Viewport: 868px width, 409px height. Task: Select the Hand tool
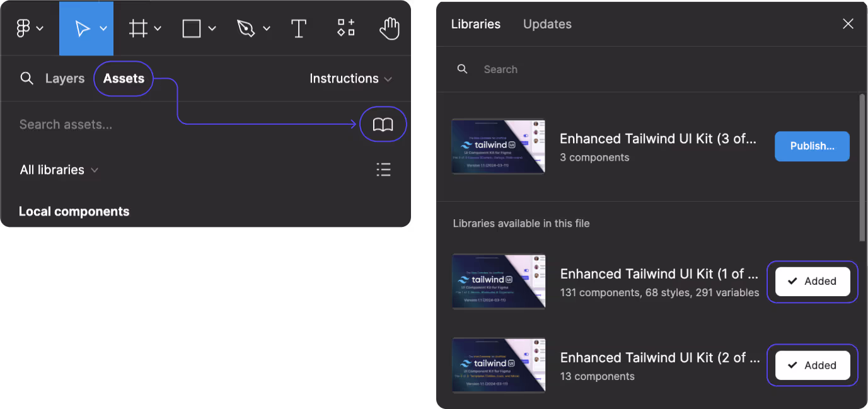tap(390, 28)
